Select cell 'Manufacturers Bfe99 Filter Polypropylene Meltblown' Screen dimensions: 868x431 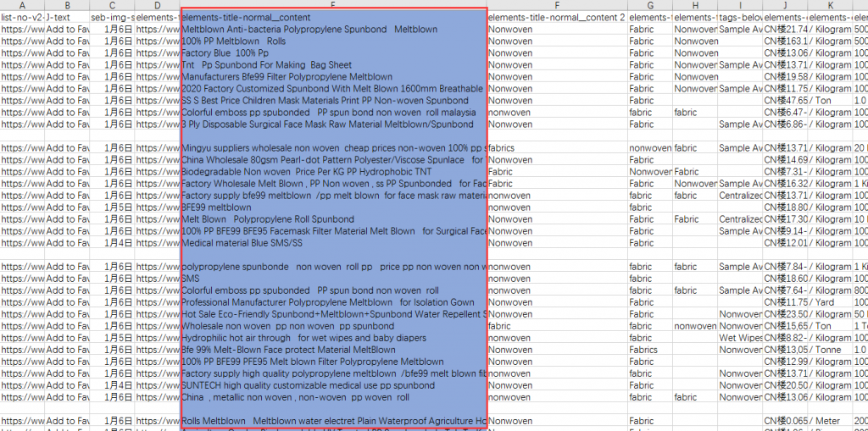click(334, 77)
